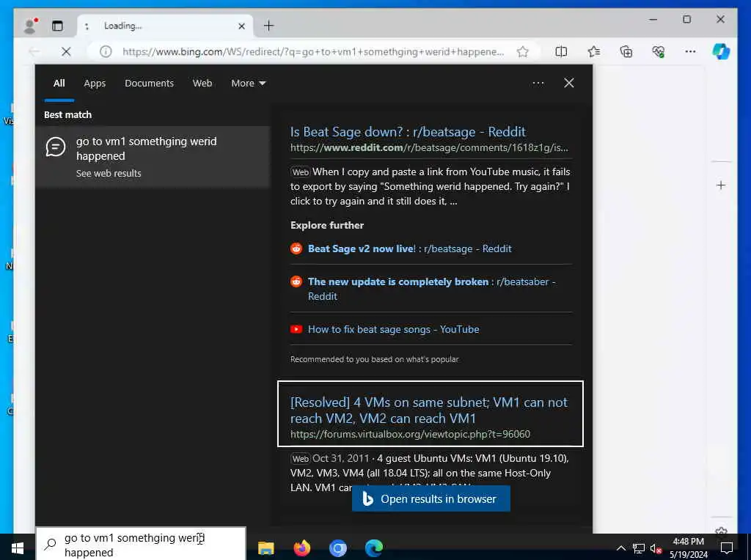Stop loading the page
Viewport: 751px width, 560px height.
[x=66, y=51]
